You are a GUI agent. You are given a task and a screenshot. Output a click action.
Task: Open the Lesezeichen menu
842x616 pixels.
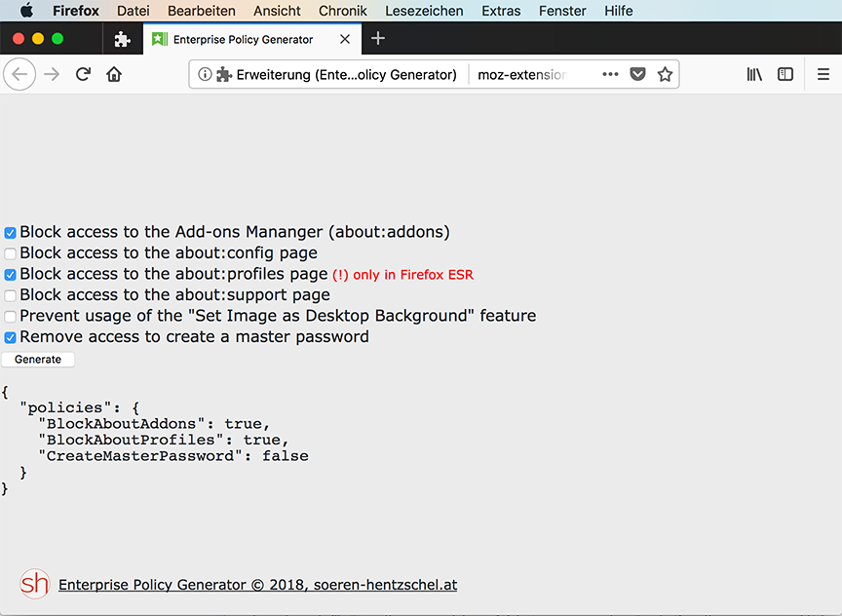[424, 11]
